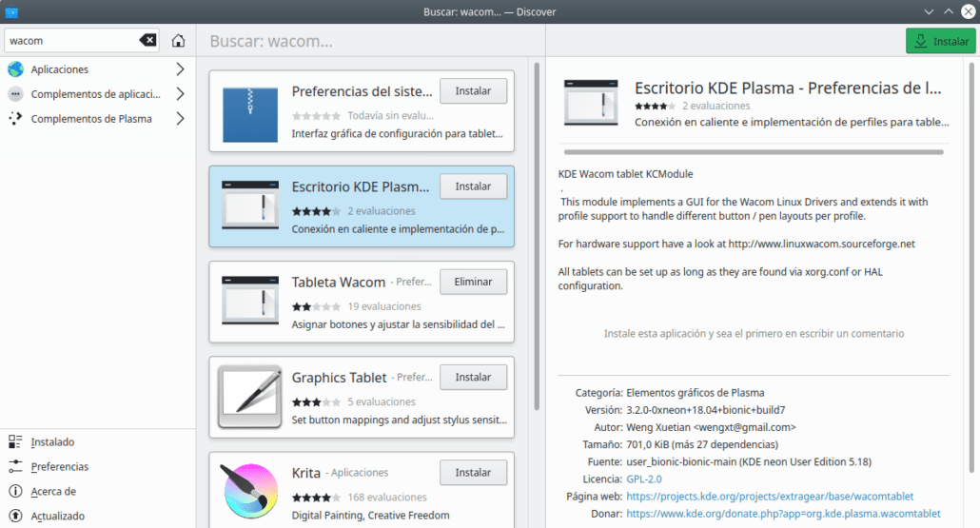The image size is (980, 528).
Task: Select the Graphics Tablet result title
Action: (340, 378)
